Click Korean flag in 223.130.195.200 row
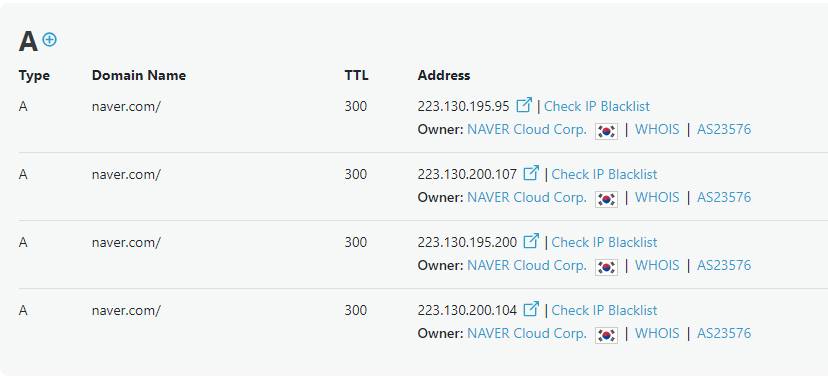The width and height of the screenshot is (828, 381). tap(606, 268)
